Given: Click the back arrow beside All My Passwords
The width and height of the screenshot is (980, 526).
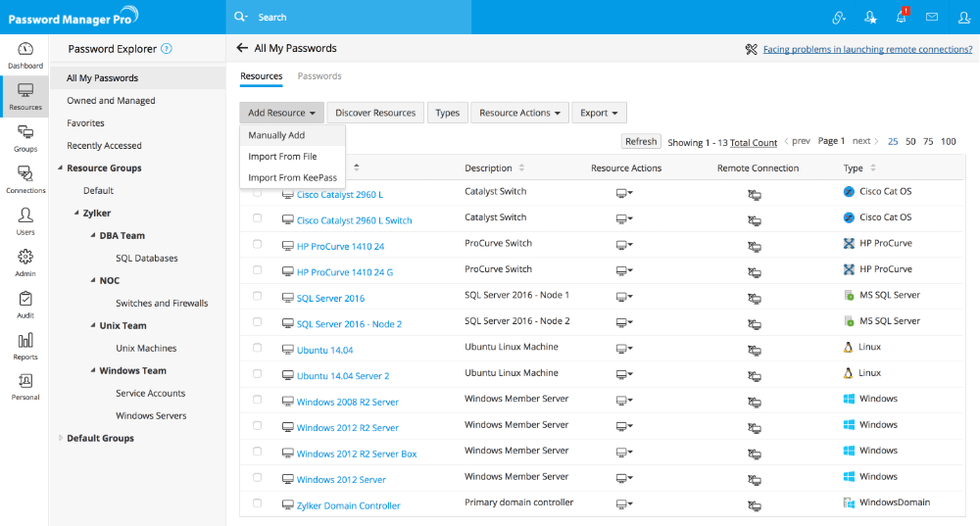Looking at the screenshot, I should (242, 48).
